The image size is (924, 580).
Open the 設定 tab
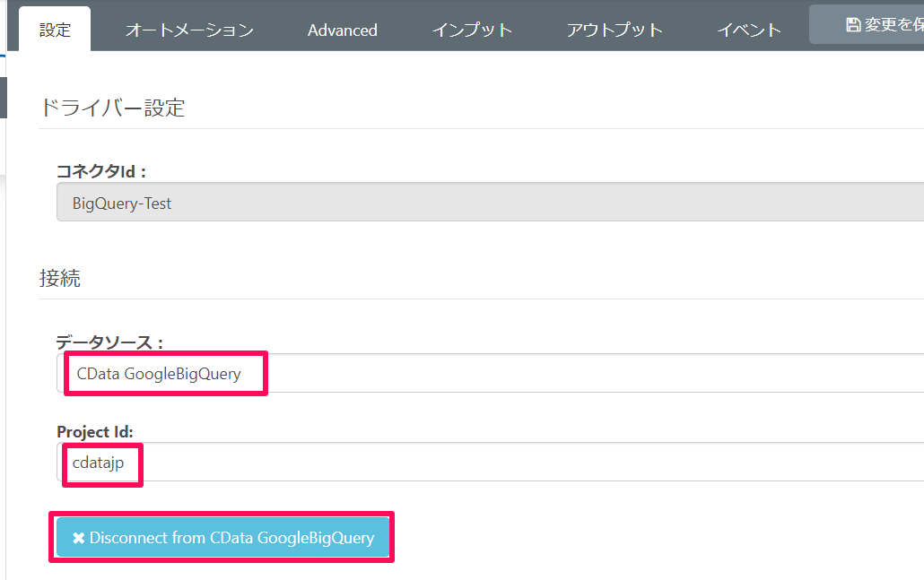click(x=55, y=30)
